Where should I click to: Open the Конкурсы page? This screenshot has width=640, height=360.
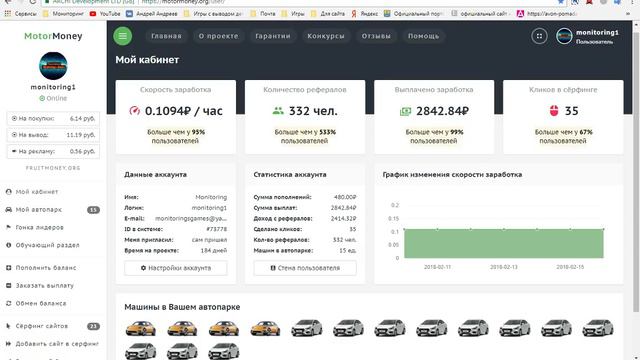click(326, 36)
